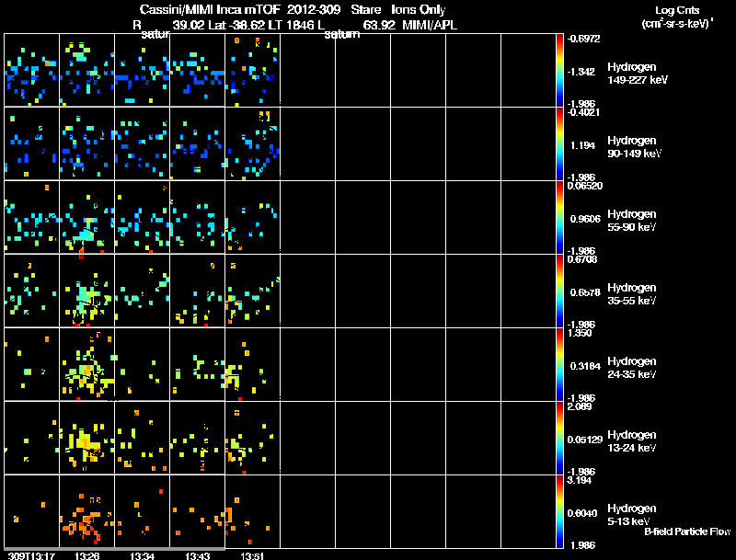Click the Log Cnts units header

(677, 17)
